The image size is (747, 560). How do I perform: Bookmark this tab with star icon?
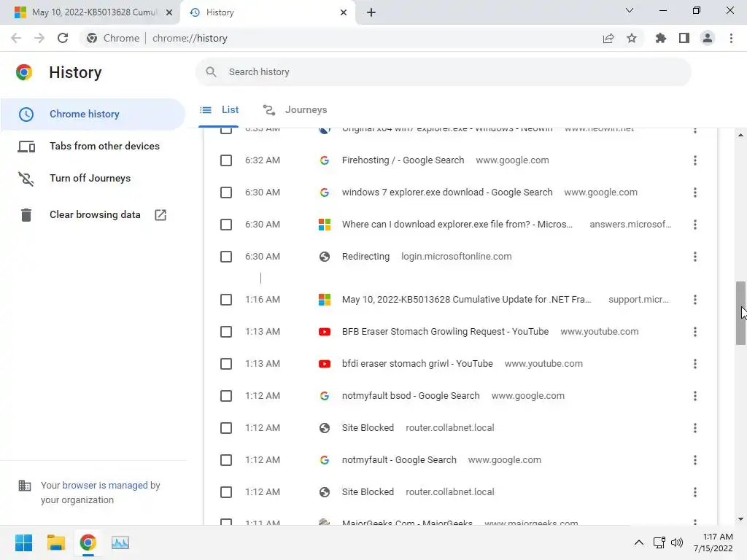click(632, 38)
